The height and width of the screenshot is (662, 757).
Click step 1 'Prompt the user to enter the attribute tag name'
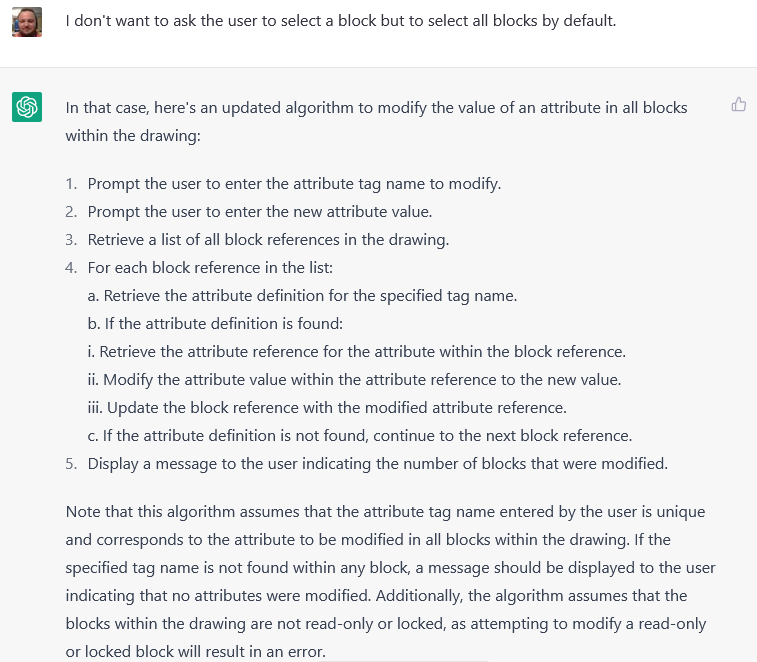(x=294, y=184)
